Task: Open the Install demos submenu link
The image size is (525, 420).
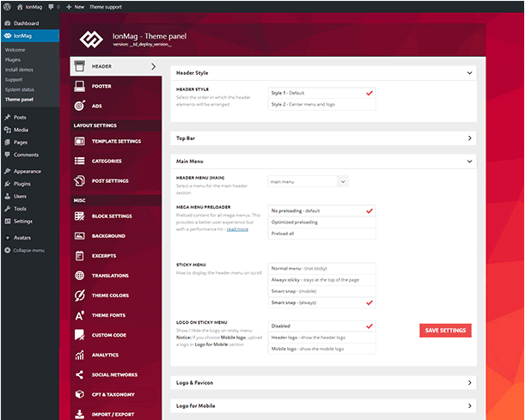Action: 19,70
